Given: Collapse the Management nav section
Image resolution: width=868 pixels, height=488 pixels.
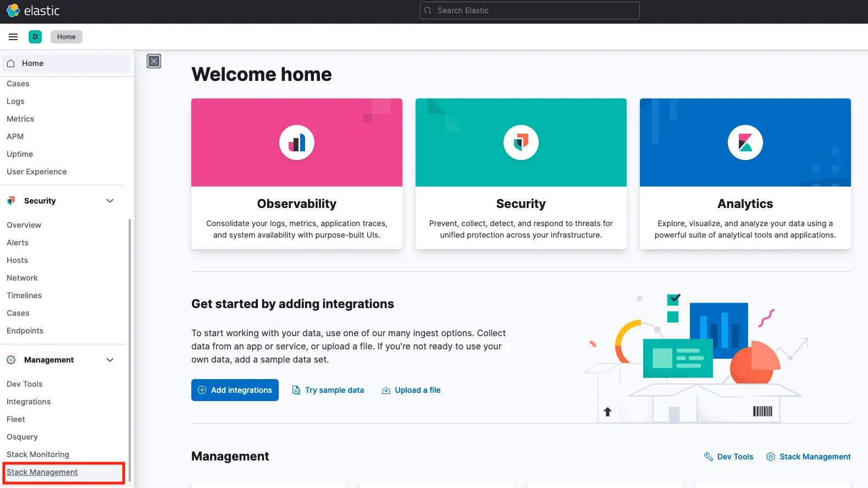Looking at the screenshot, I should 110,360.
